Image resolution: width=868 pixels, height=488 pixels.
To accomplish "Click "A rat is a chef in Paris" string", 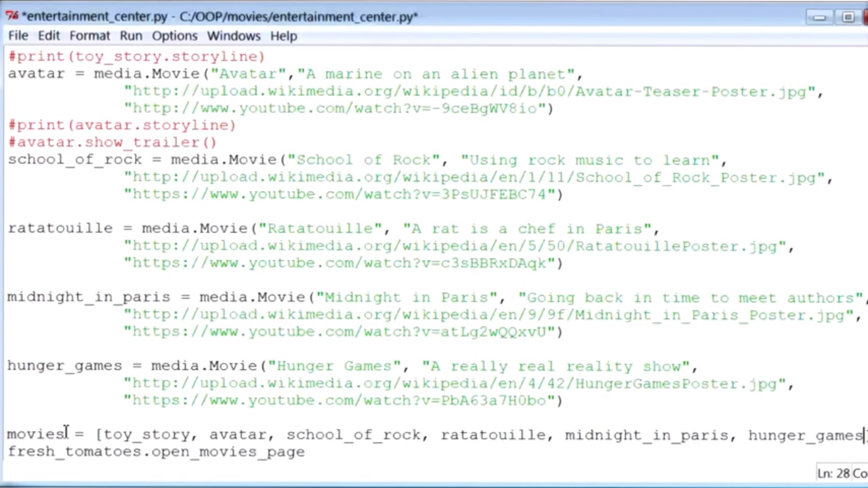I will click(527, 228).
